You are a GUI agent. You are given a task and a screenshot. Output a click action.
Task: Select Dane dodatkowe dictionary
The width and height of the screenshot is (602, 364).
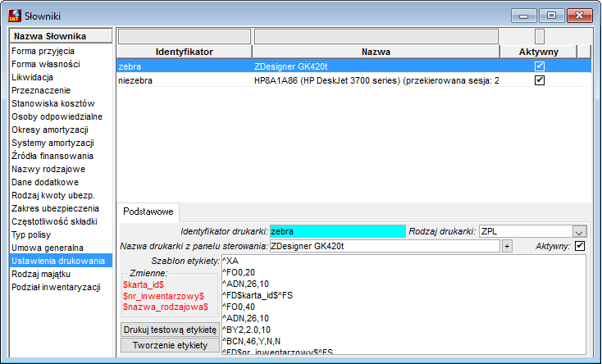tap(45, 182)
